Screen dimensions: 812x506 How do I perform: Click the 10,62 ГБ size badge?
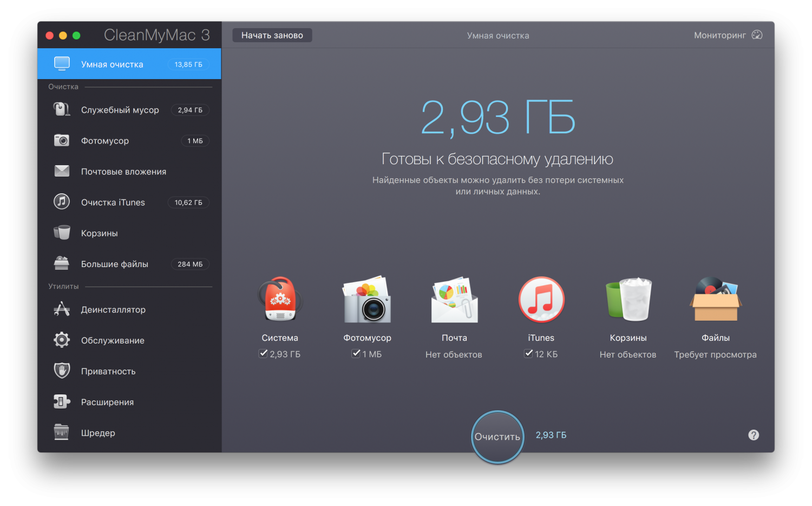[x=188, y=202]
